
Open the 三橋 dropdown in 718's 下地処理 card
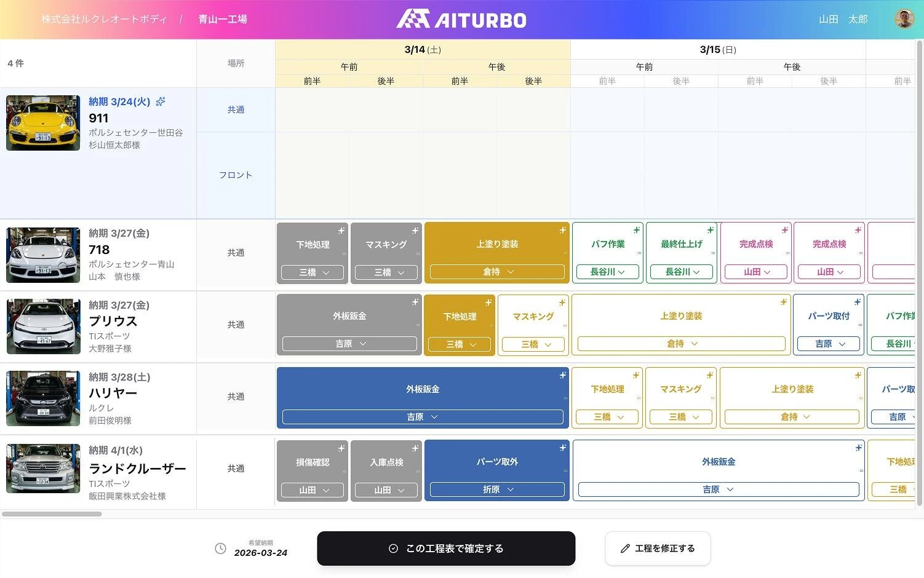point(313,272)
